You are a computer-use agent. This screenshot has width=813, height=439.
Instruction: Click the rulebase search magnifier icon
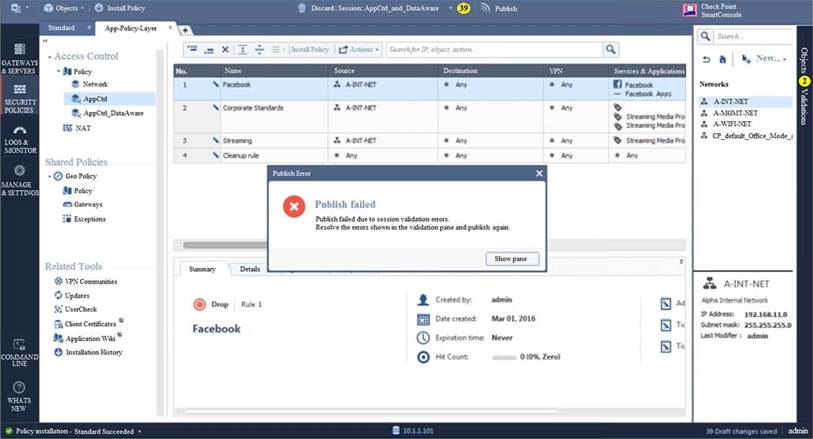pyautogui.click(x=610, y=49)
